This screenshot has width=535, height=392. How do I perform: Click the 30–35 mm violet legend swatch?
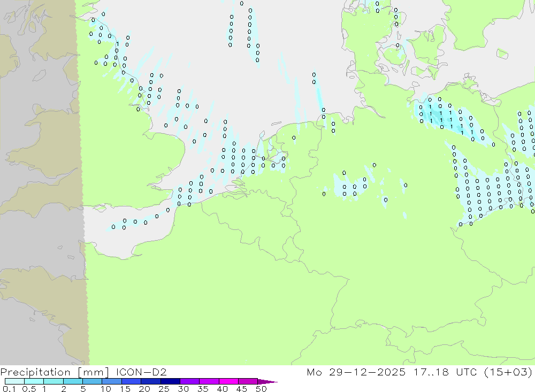point(190,381)
